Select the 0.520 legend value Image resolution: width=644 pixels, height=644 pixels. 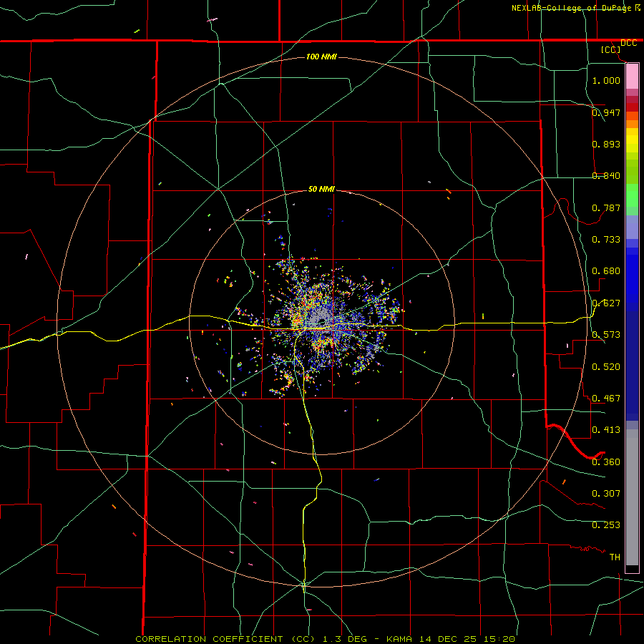click(x=606, y=366)
